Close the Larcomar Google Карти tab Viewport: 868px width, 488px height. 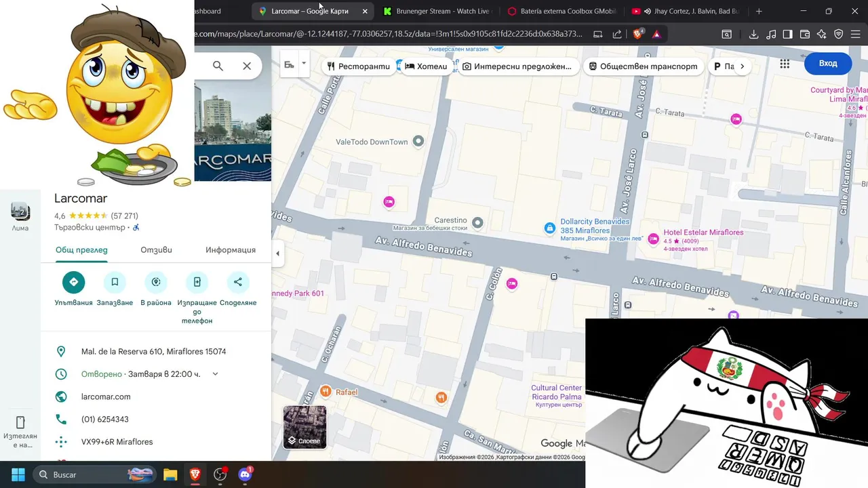[x=365, y=11]
